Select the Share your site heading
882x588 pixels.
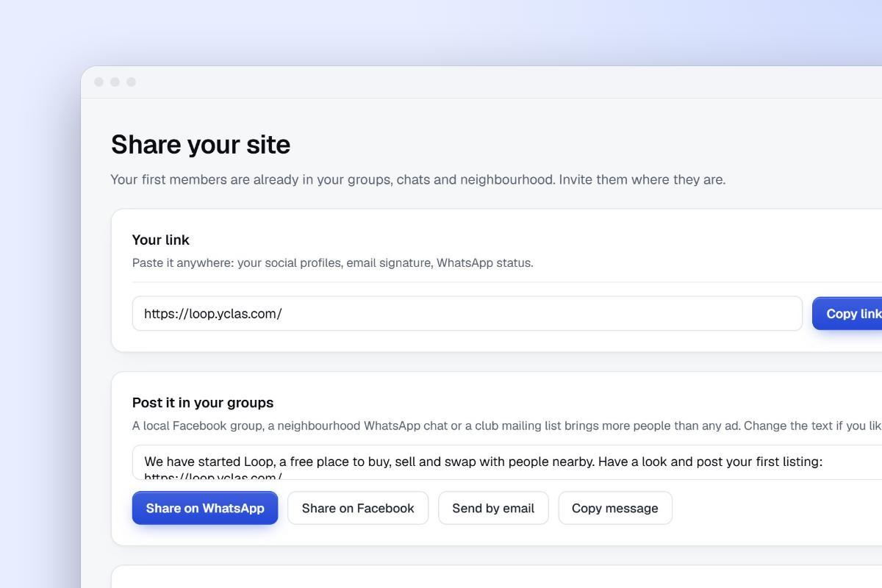201,144
